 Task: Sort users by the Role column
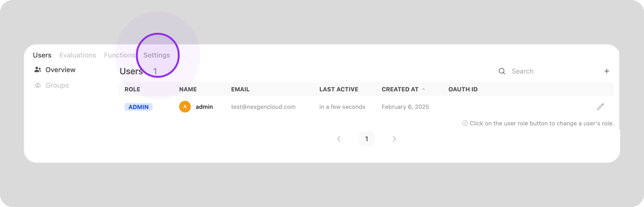coord(132,89)
